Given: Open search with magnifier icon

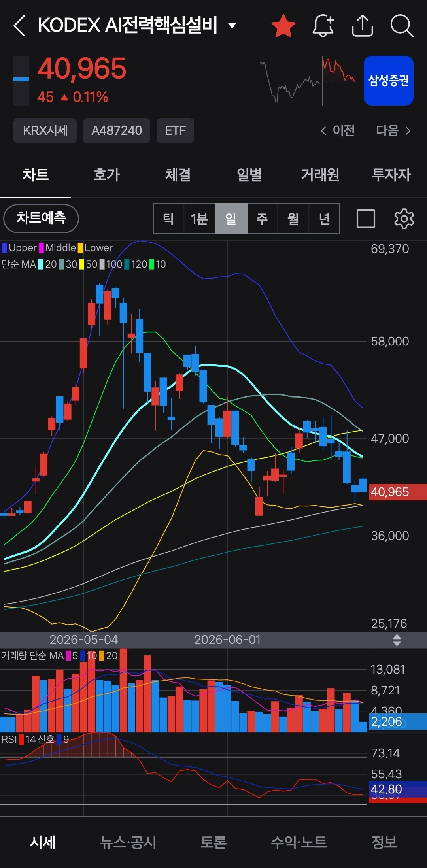Looking at the screenshot, I should click(402, 26).
